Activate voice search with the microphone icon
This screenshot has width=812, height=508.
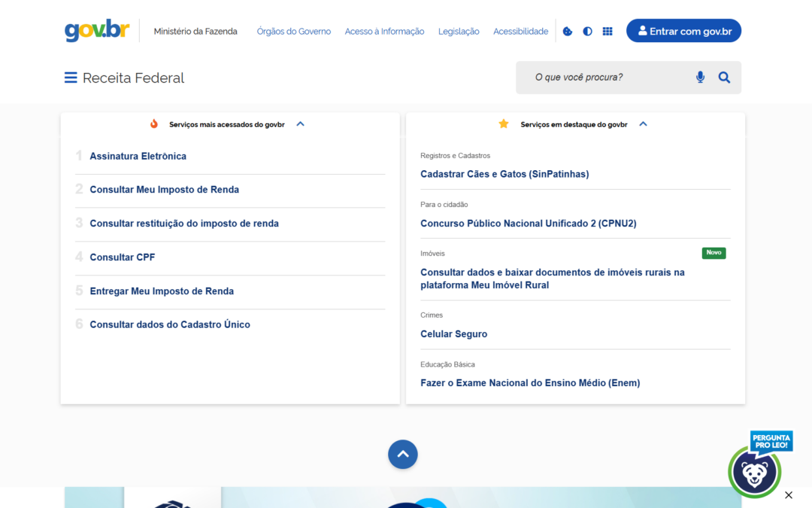[700, 77]
